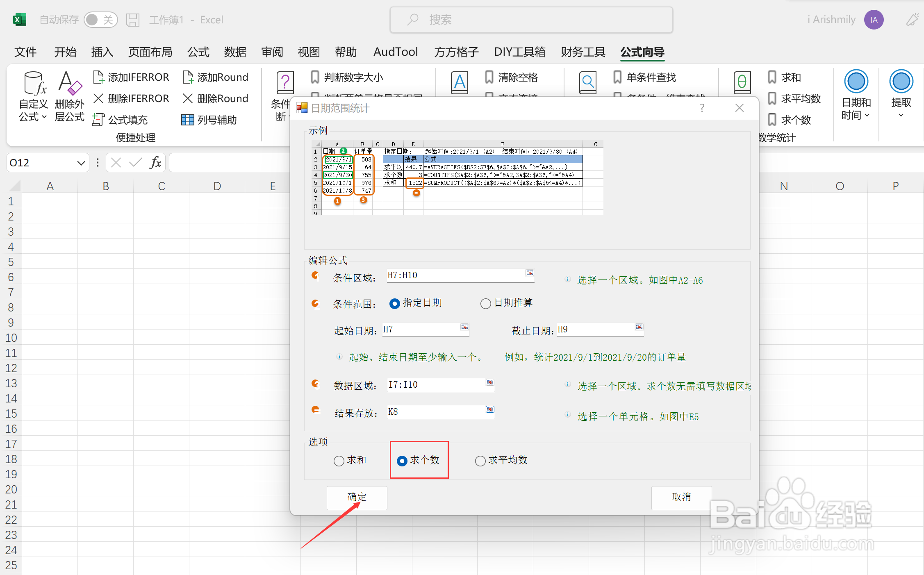This screenshot has width=924, height=575.
Task: Open the 条件判断 question mark icon
Action: click(x=285, y=82)
